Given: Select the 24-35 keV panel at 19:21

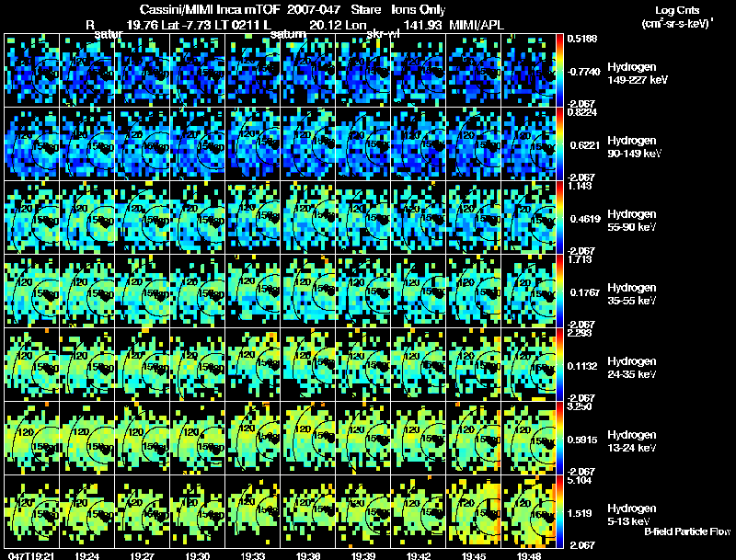Looking at the screenshot, I should pos(32,365).
